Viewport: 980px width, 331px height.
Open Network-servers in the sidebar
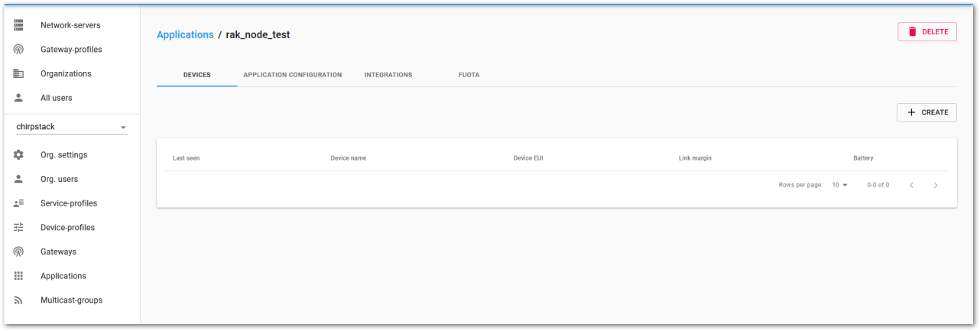72,25
